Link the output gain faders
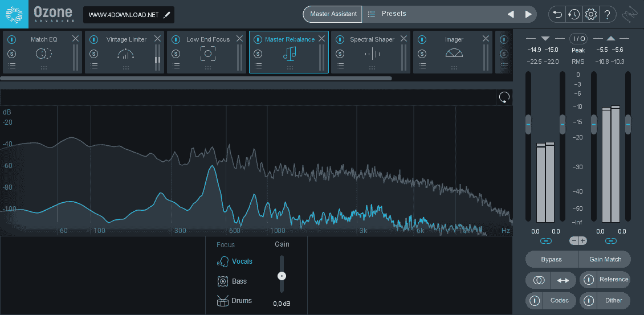 (611, 241)
